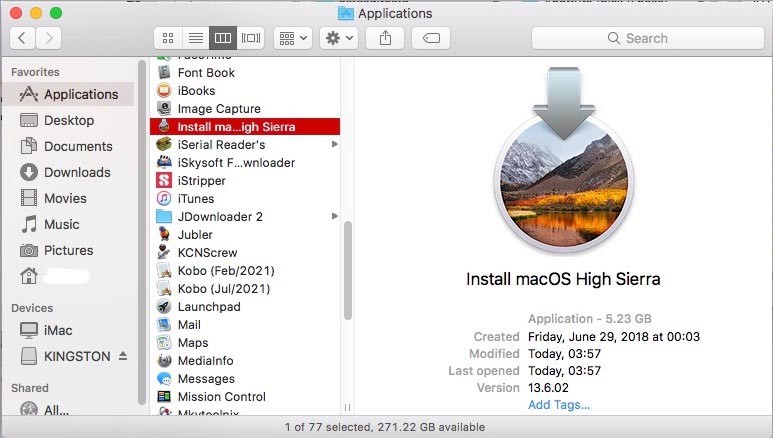Click the 'Application - 5.23 GB' text
This screenshot has height=438, width=773.
click(x=590, y=319)
